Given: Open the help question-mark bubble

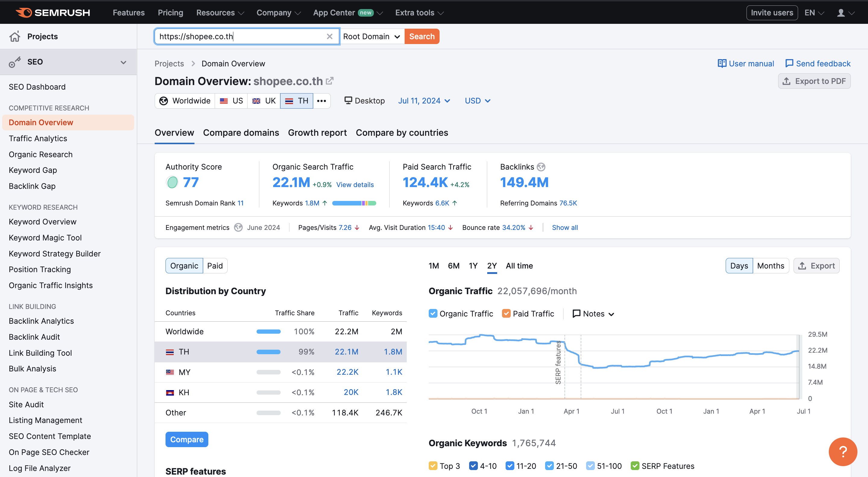Looking at the screenshot, I should [x=843, y=452].
